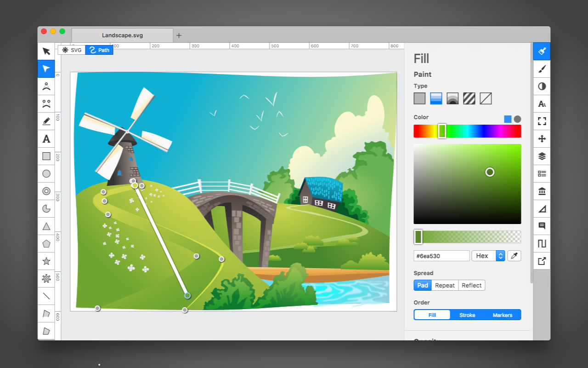Set gradient spread to Pad
The height and width of the screenshot is (368, 588).
tap(423, 285)
